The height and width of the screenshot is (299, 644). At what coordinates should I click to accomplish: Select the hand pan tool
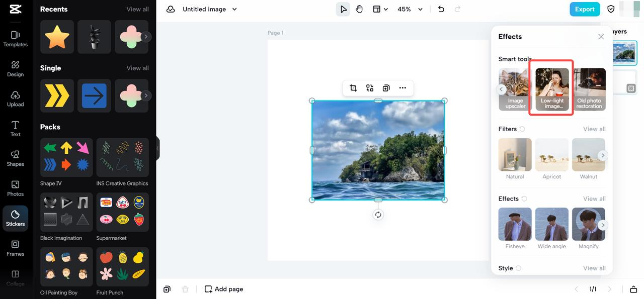[359, 9]
